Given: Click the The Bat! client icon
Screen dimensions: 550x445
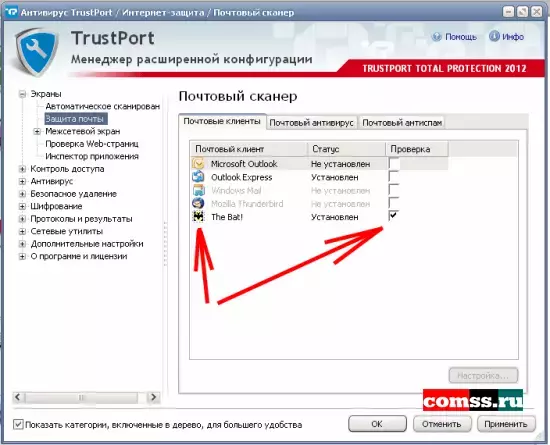Looking at the screenshot, I should coord(198,217).
